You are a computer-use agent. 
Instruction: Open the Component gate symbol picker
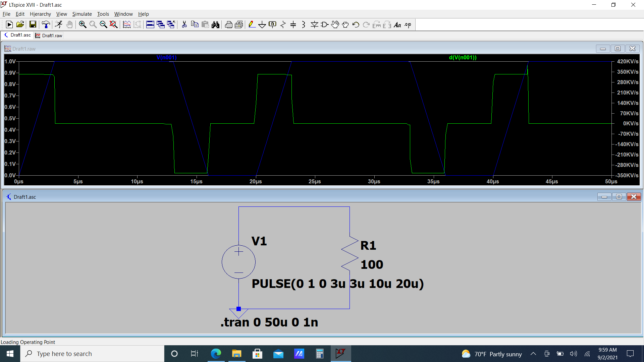click(x=325, y=24)
